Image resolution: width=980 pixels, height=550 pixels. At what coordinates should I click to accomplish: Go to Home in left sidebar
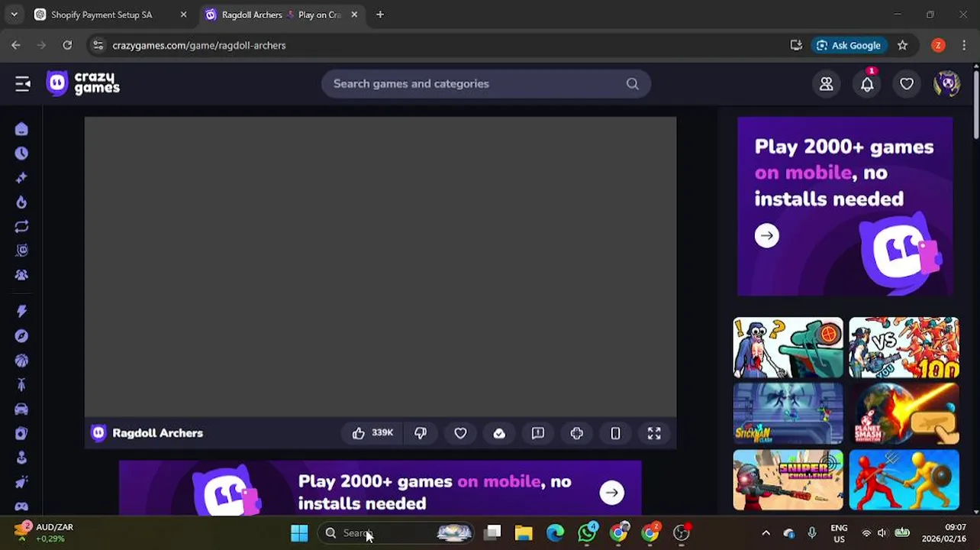coord(21,129)
